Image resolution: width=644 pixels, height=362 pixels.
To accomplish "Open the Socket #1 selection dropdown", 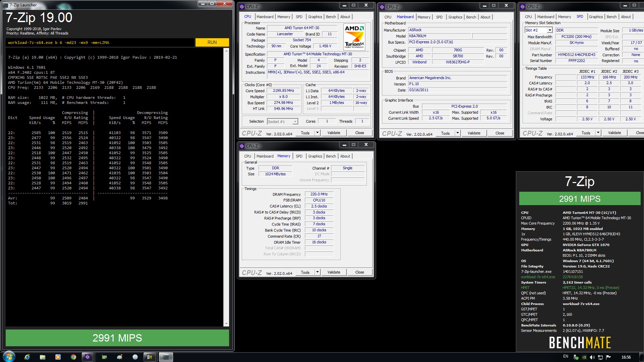I will tap(295, 122).
